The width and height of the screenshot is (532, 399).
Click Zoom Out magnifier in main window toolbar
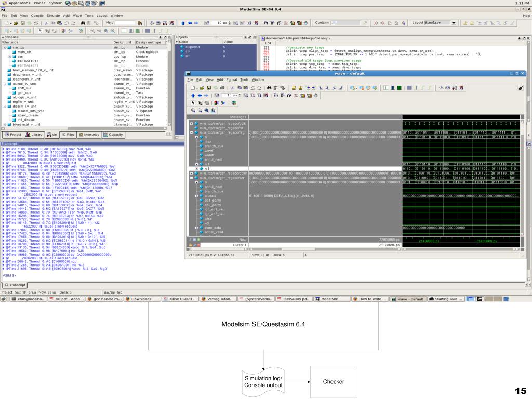point(99,31)
